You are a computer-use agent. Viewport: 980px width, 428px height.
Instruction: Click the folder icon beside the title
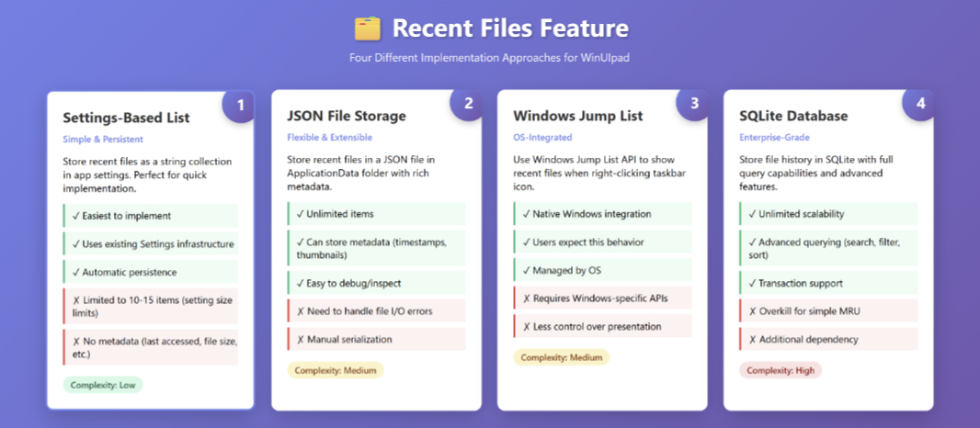[x=368, y=28]
